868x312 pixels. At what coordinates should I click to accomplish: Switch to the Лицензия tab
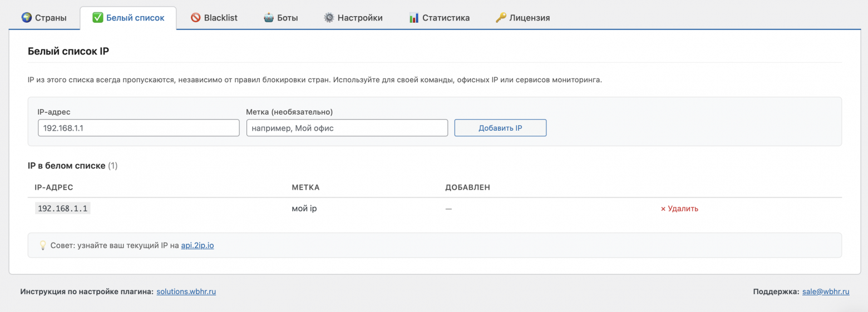tap(522, 18)
